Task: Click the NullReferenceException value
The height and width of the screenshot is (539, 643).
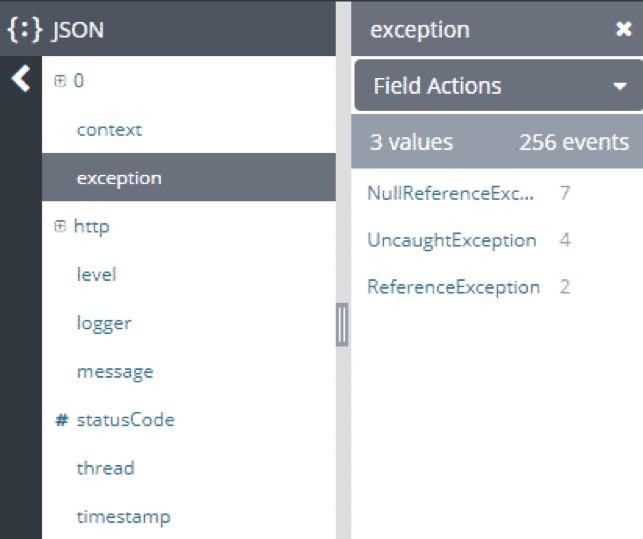Action: click(x=451, y=193)
